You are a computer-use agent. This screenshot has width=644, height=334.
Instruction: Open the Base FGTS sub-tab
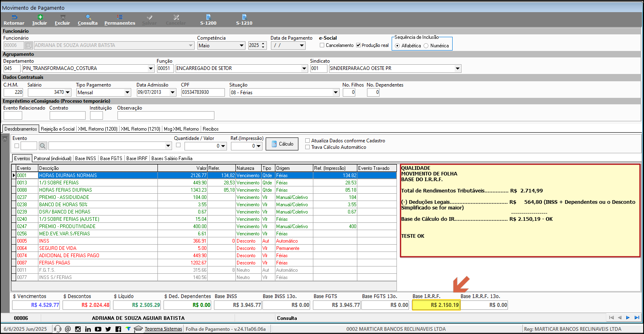coord(111,159)
